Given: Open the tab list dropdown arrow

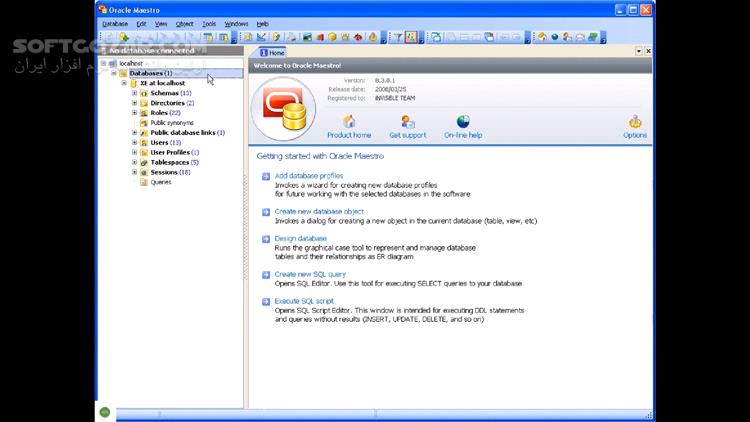Looking at the screenshot, I should point(639,51).
